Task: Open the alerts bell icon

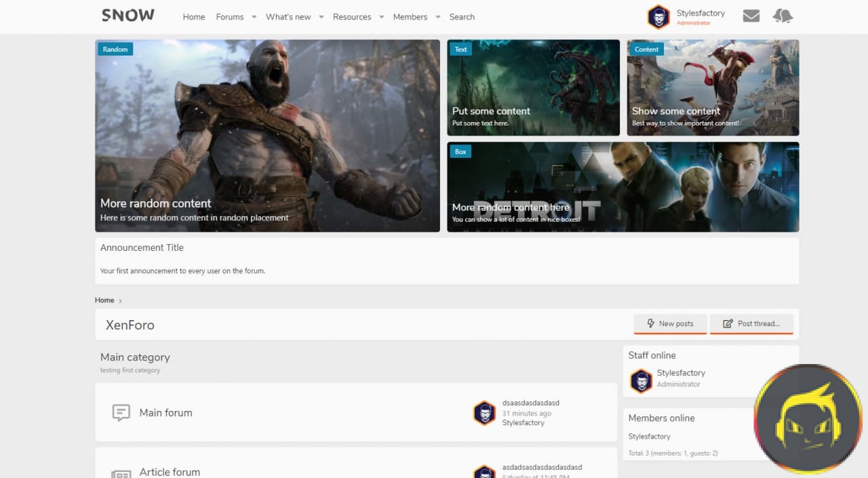Action: [x=783, y=16]
